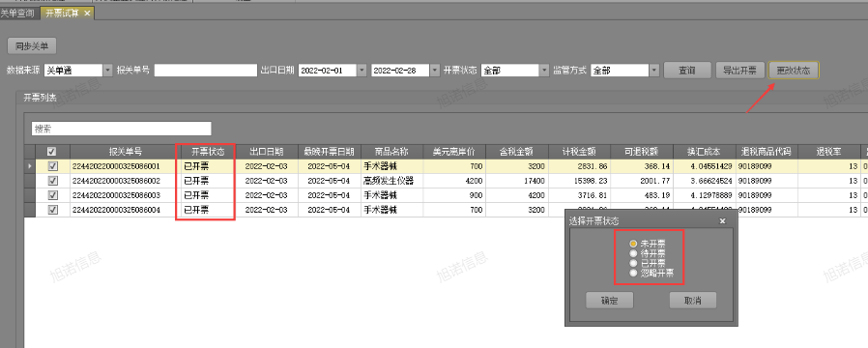868x348 pixels.
Task: Click the 美元离岸价 cell 4200
Action: tap(454, 181)
